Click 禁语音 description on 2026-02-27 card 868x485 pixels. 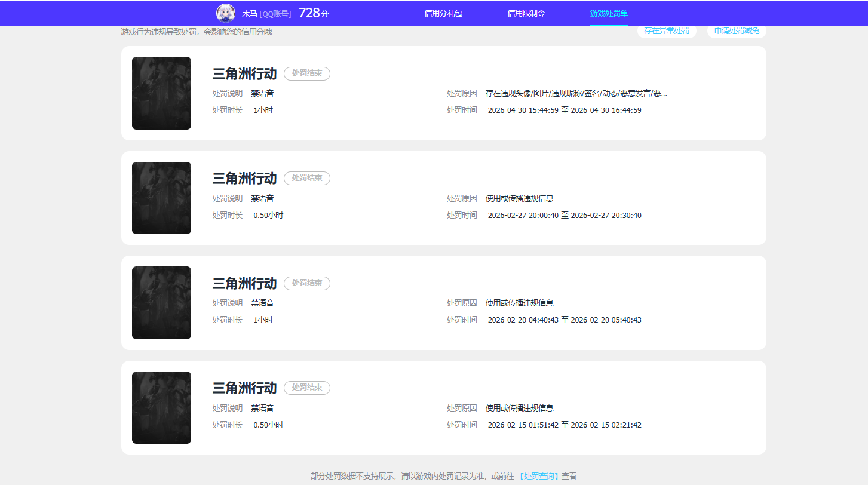[262, 198]
